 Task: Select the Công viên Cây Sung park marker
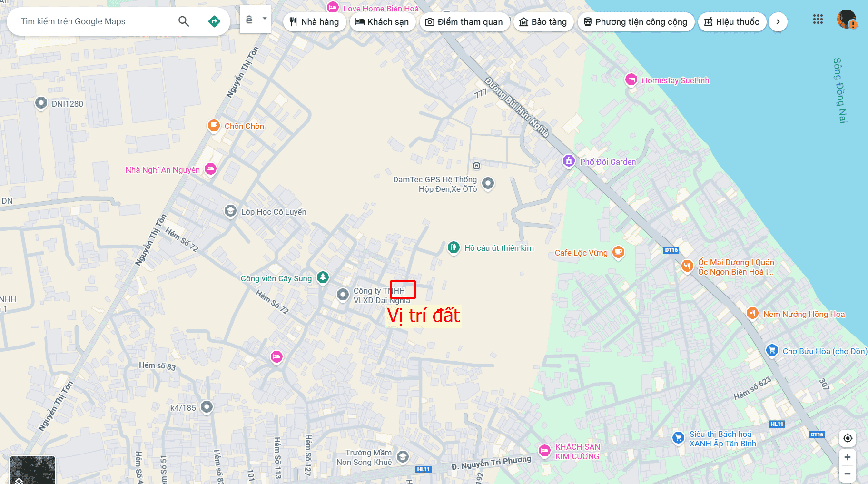[x=323, y=277]
